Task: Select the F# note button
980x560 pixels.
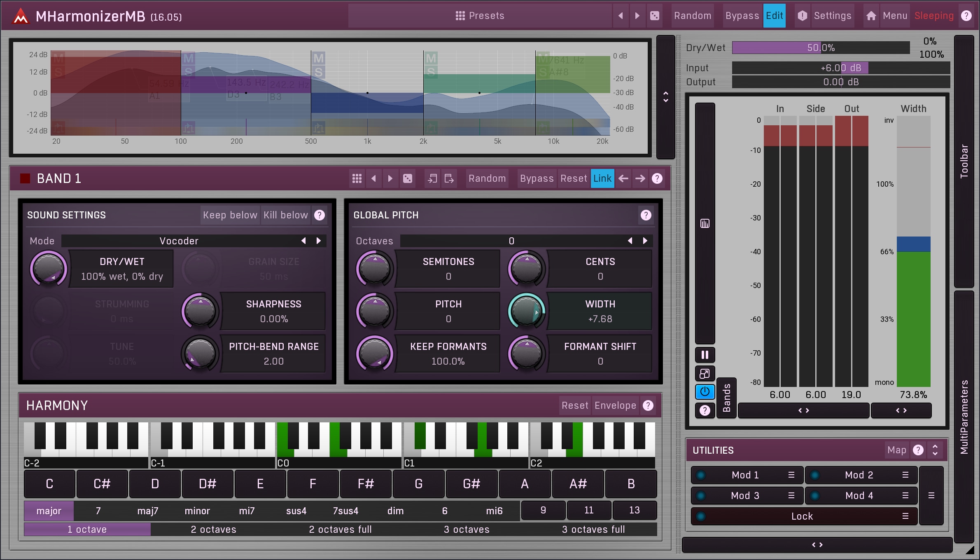Action: [x=366, y=484]
